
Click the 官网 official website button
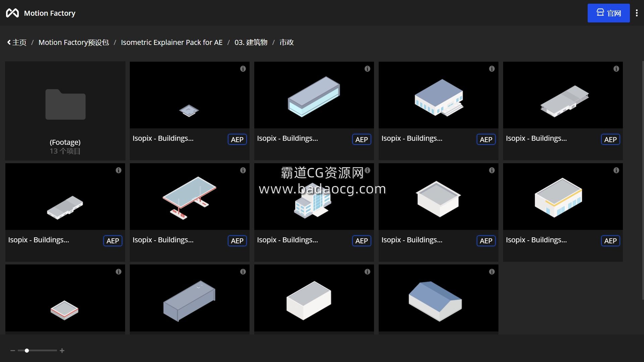tap(608, 13)
